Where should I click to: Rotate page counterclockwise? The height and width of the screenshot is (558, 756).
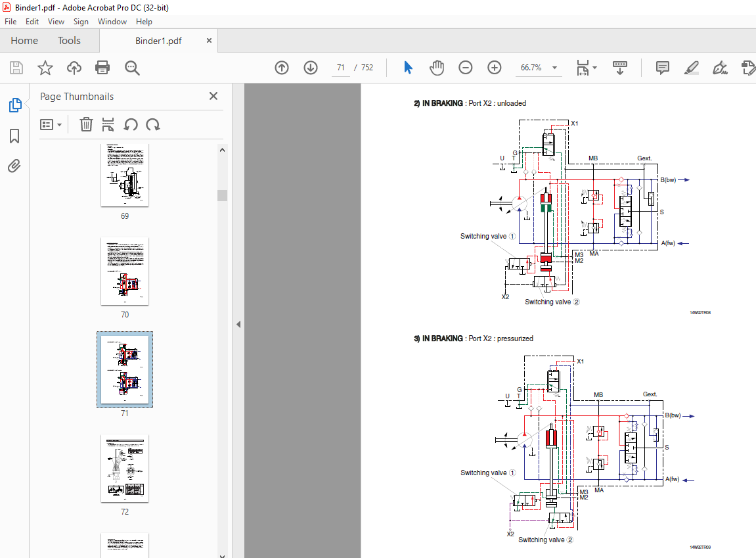pos(131,124)
